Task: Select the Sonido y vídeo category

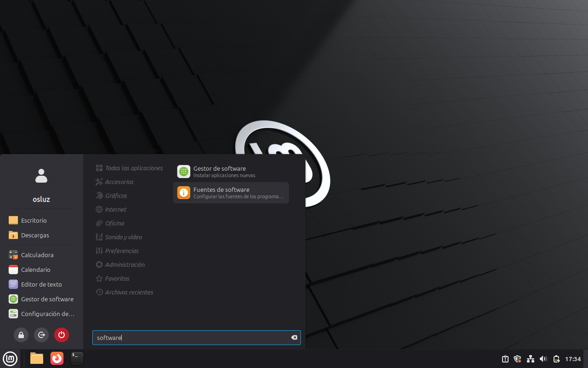Action: 119,237
